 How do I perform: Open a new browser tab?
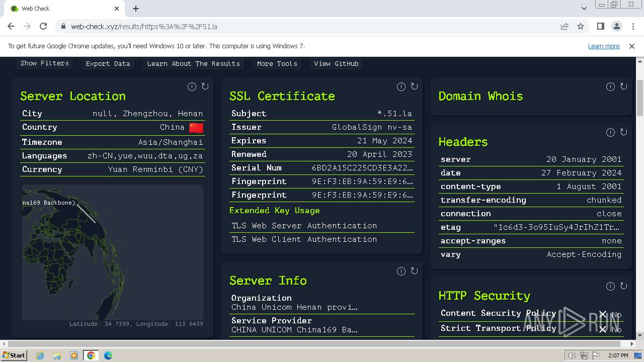pyautogui.click(x=136, y=9)
